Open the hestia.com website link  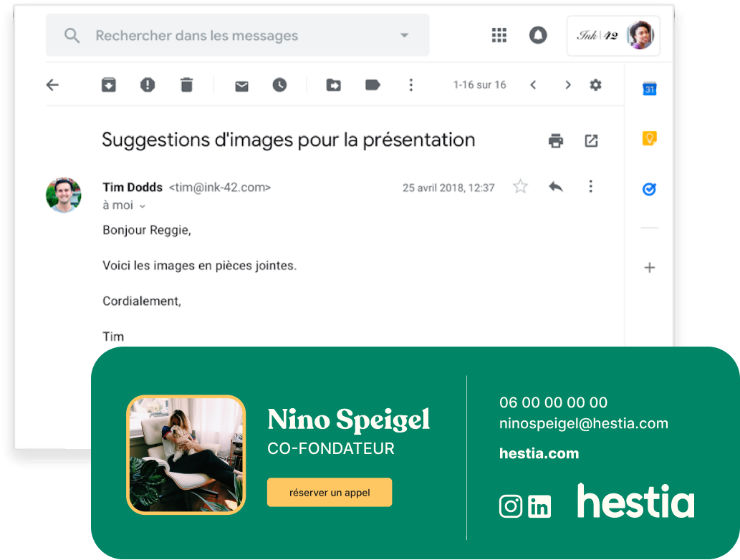(539, 453)
